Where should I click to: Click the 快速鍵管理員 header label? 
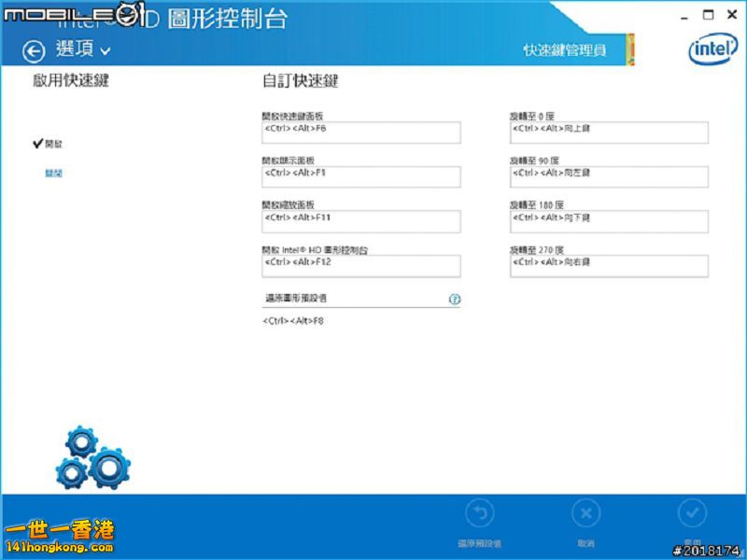pyautogui.click(x=565, y=50)
